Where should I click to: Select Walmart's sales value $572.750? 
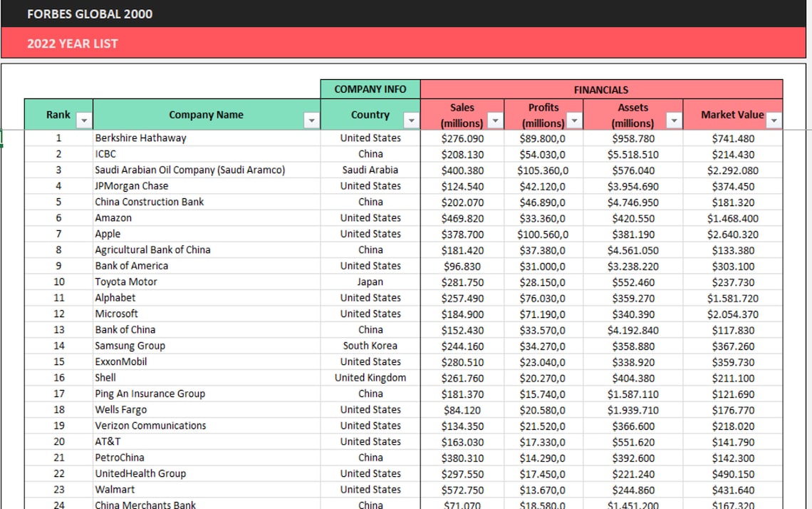click(x=462, y=489)
